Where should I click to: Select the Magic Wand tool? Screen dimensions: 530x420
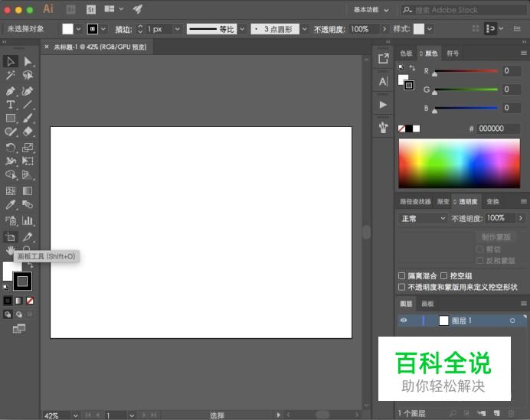pyautogui.click(x=11, y=76)
